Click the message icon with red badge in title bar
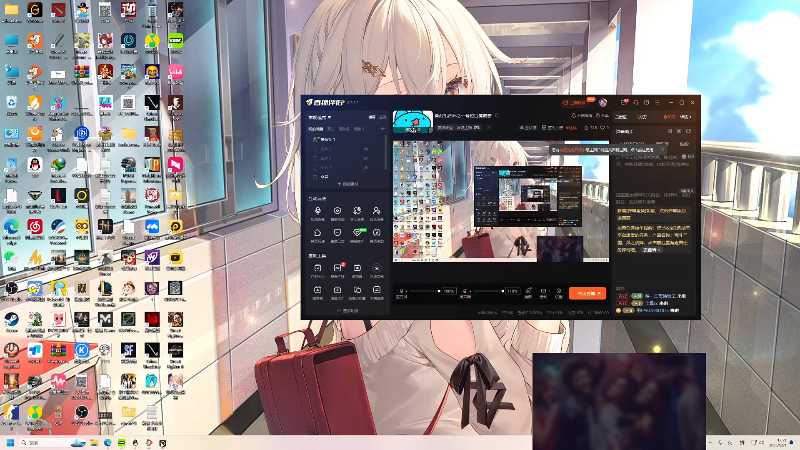The width and height of the screenshot is (800, 450). pyautogui.click(x=624, y=103)
